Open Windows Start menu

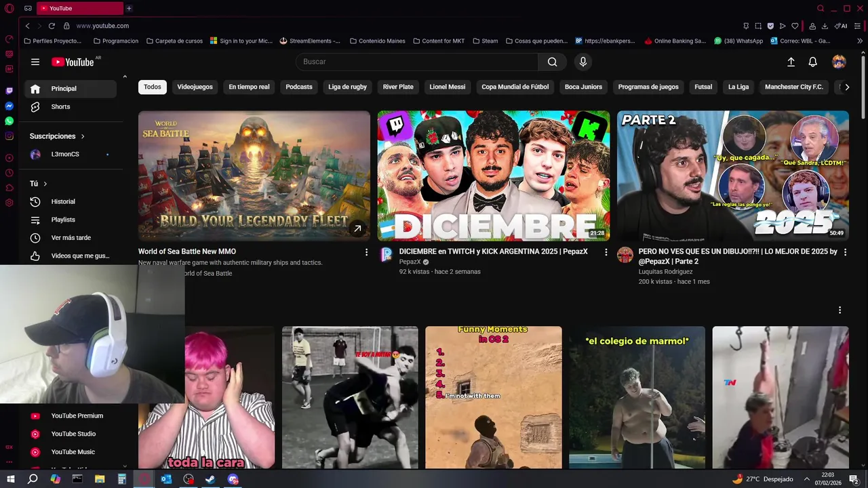[11, 479]
